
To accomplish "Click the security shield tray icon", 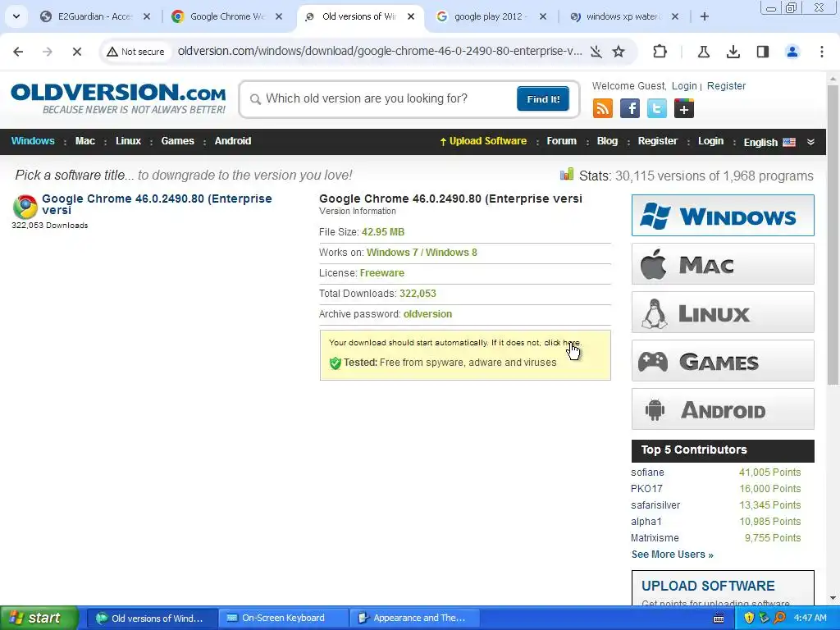I will [x=749, y=619].
